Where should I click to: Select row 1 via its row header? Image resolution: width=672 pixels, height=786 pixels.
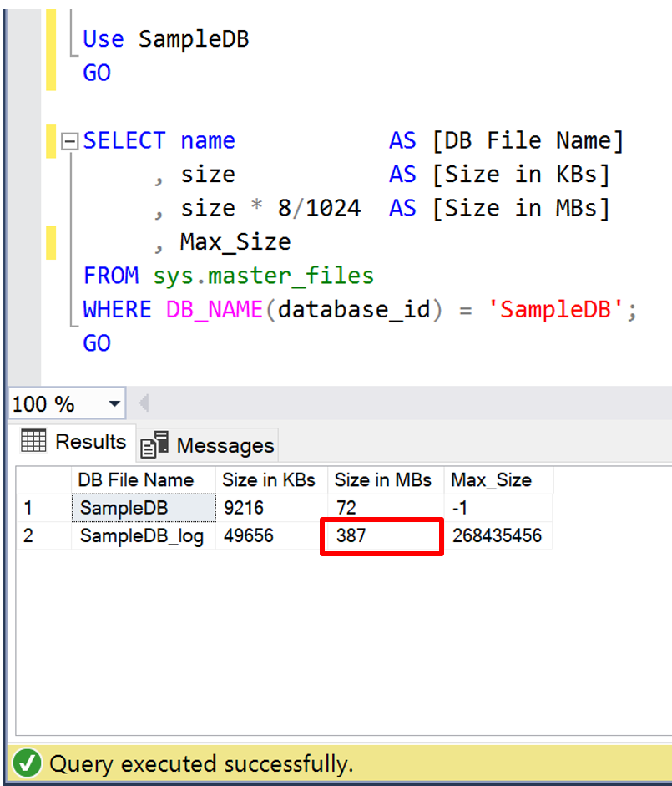[x=43, y=508]
